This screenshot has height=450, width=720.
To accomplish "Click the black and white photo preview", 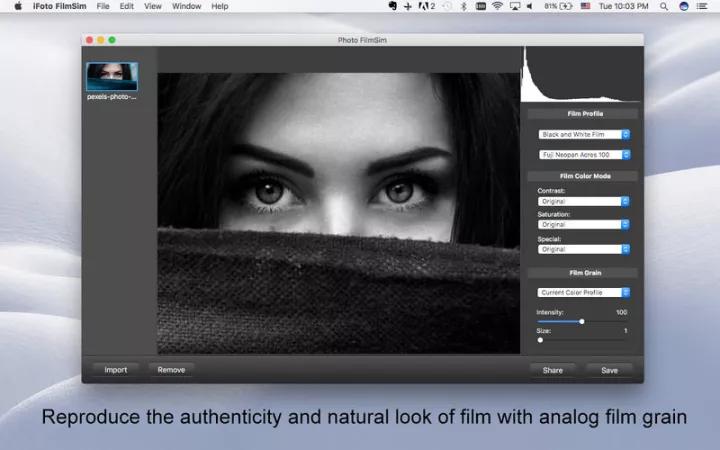I will pos(339,213).
